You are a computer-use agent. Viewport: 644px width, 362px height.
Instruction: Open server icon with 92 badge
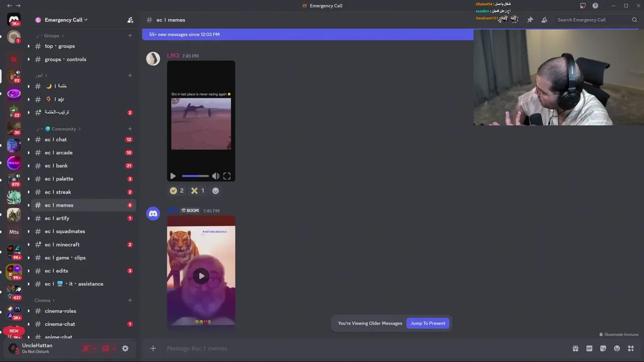click(14, 76)
